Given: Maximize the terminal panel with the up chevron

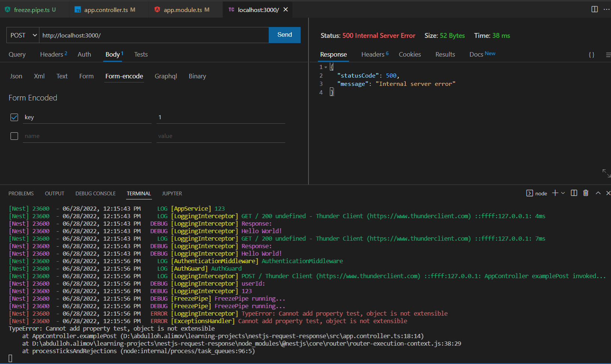Looking at the screenshot, I should 598,193.
